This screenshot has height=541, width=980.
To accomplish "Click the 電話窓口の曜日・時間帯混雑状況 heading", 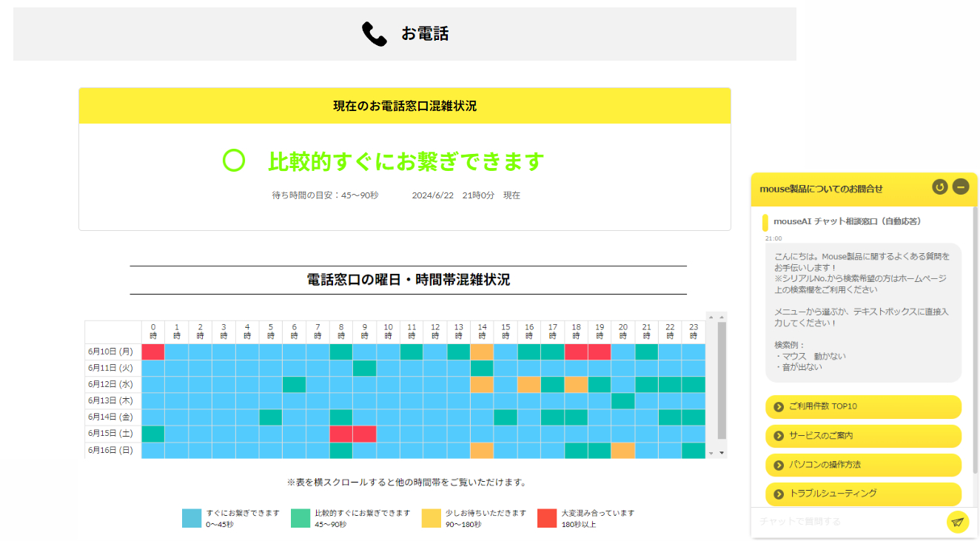I will 409,280.
